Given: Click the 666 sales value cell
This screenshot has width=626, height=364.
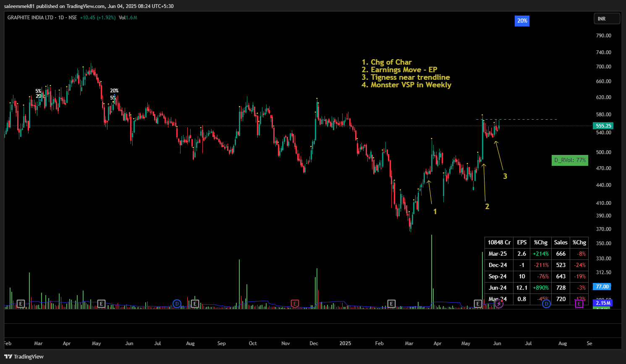Looking at the screenshot, I should pos(561,254).
